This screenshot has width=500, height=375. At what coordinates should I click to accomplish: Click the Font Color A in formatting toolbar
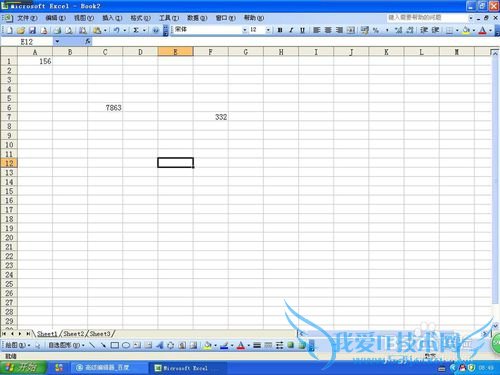483,30
